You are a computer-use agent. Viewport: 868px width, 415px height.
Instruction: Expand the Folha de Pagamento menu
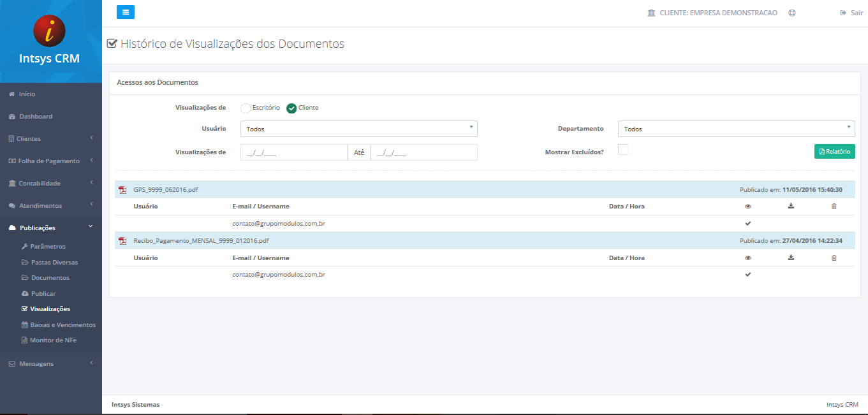tap(51, 161)
